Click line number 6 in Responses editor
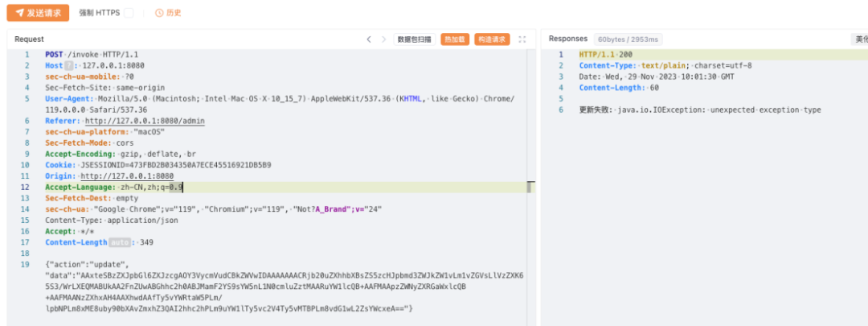This screenshot has width=868, height=326. [560, 109]
